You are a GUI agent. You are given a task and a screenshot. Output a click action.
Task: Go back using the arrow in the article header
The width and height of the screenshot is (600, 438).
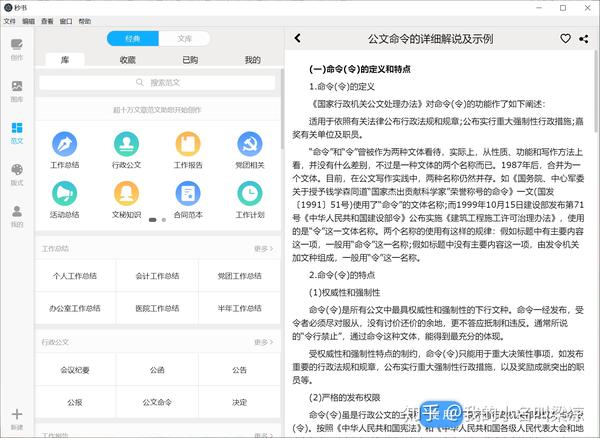pos(298,38)
